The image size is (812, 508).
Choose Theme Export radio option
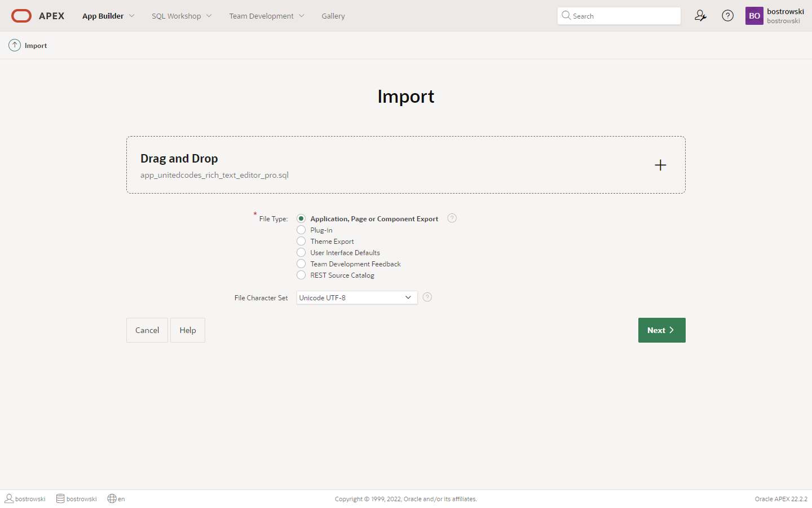pos(301,241)
